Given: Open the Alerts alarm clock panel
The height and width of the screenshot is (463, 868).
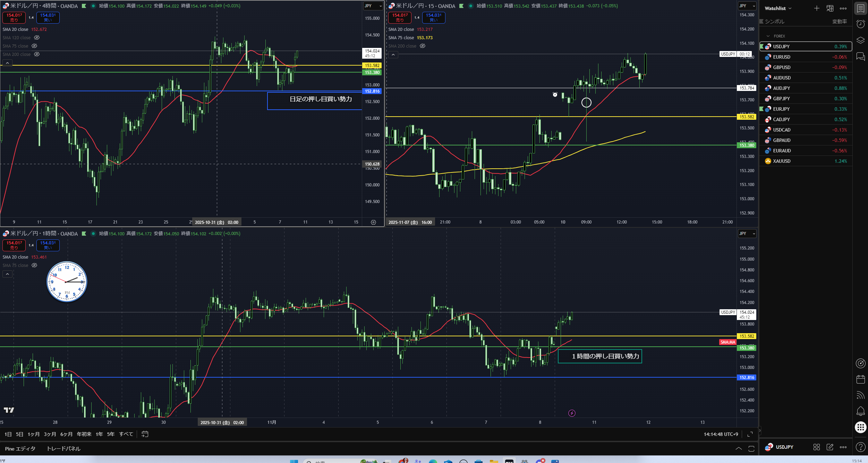Looking at the screenshot, I should point(860,24).
